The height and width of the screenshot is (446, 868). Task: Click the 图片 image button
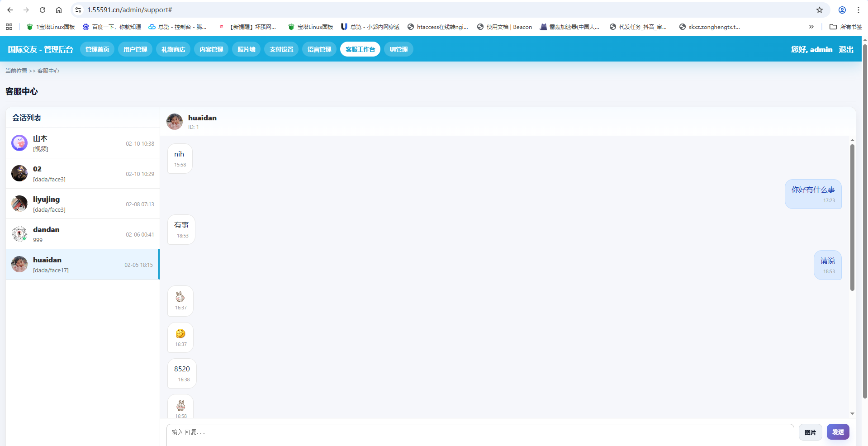(810, 432)
